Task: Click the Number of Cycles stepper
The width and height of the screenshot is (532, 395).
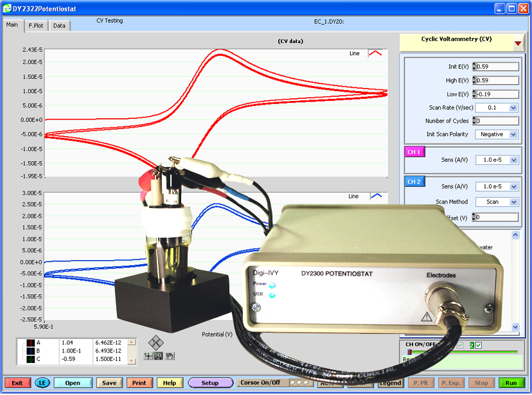Action: (x=474, y=121)
